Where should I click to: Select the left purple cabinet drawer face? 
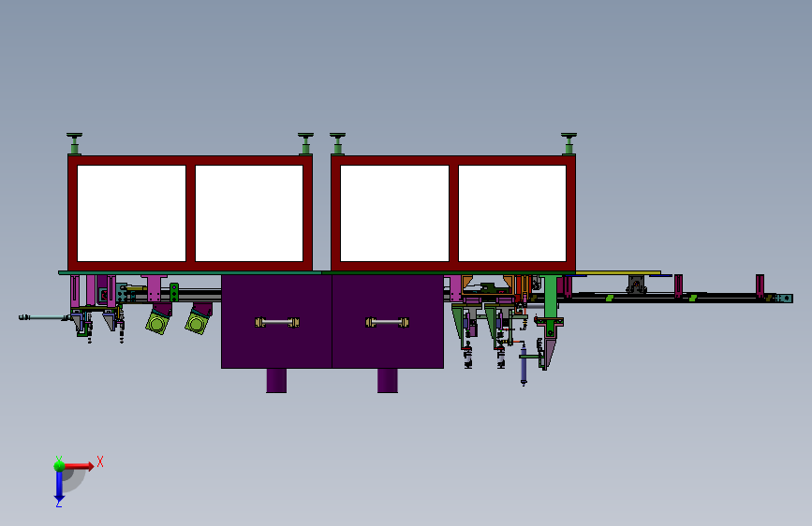(276, 322)
